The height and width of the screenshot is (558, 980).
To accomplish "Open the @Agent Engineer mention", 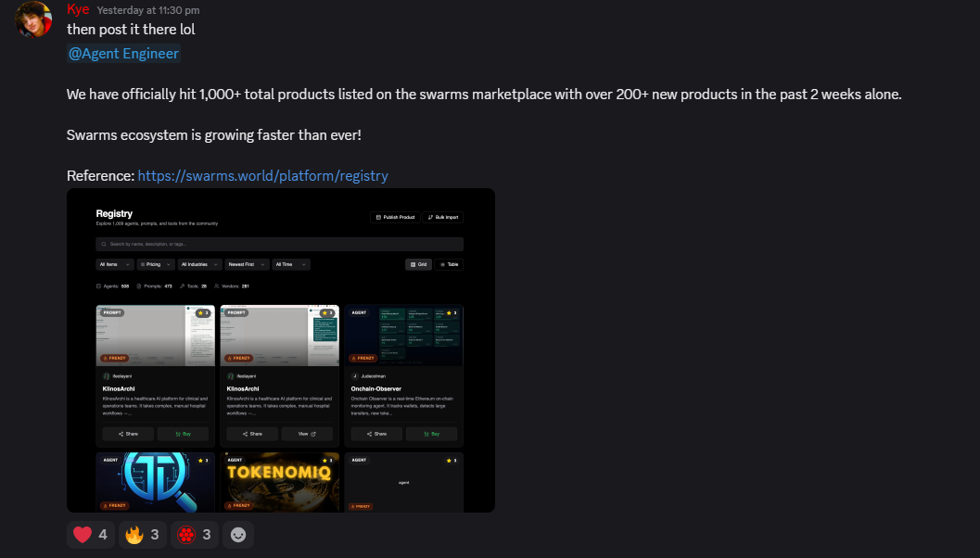I will point(123,54).
